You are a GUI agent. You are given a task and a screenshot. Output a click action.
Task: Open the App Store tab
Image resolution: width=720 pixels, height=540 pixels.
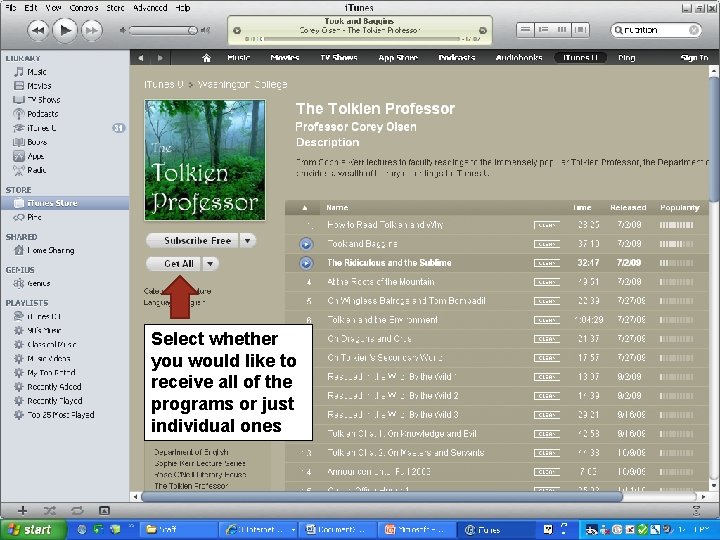398,58
